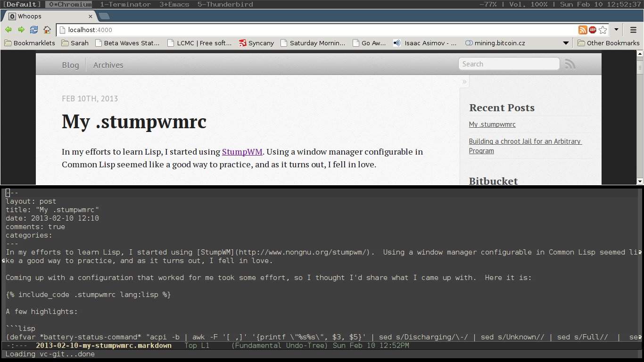Click the Top L1 position indicator in Emacs

pos(197,346)
